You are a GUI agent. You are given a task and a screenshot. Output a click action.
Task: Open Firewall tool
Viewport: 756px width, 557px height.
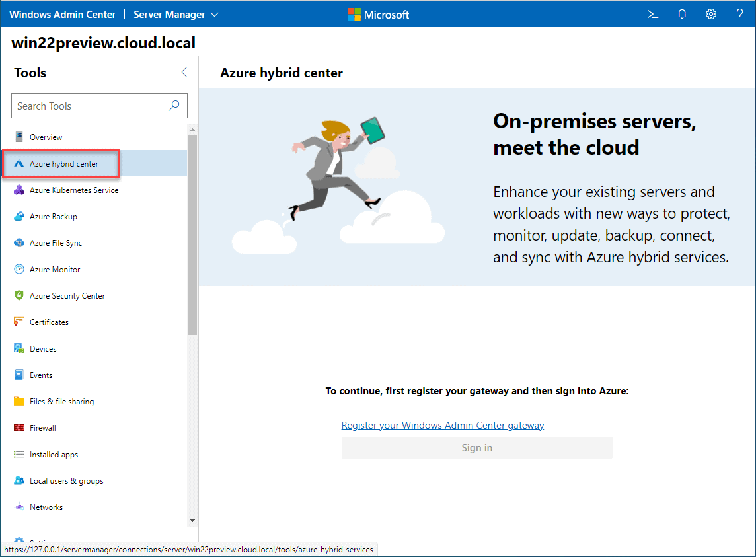pos(94,427)
